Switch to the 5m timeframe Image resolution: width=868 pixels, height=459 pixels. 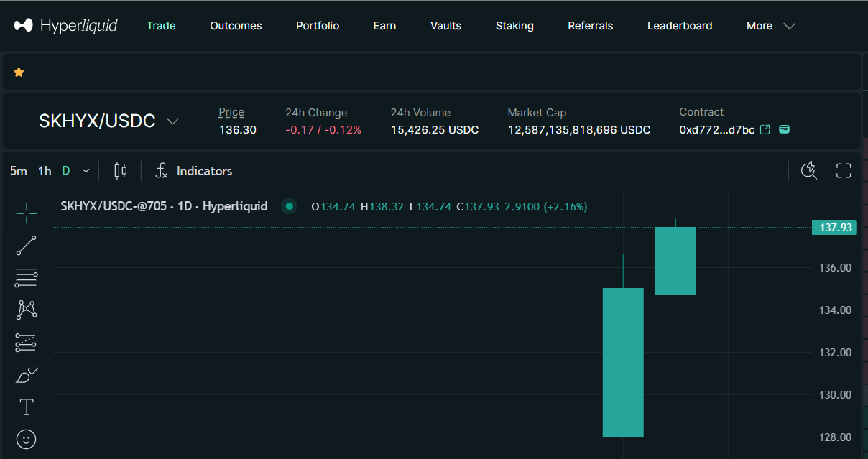(x=19, y=171)
